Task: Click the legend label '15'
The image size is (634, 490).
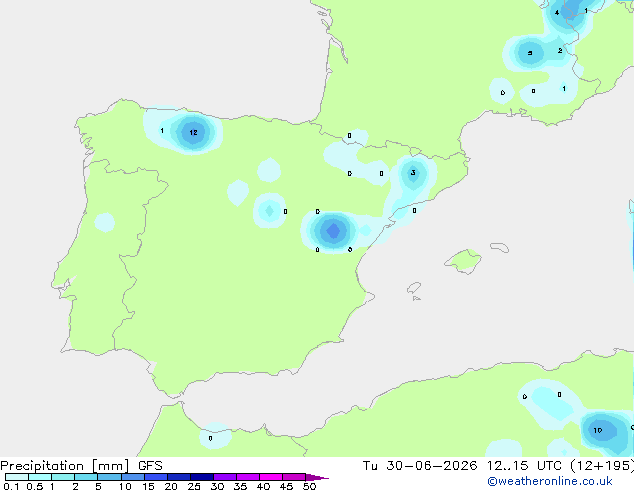Action: [x=148, y=486]
